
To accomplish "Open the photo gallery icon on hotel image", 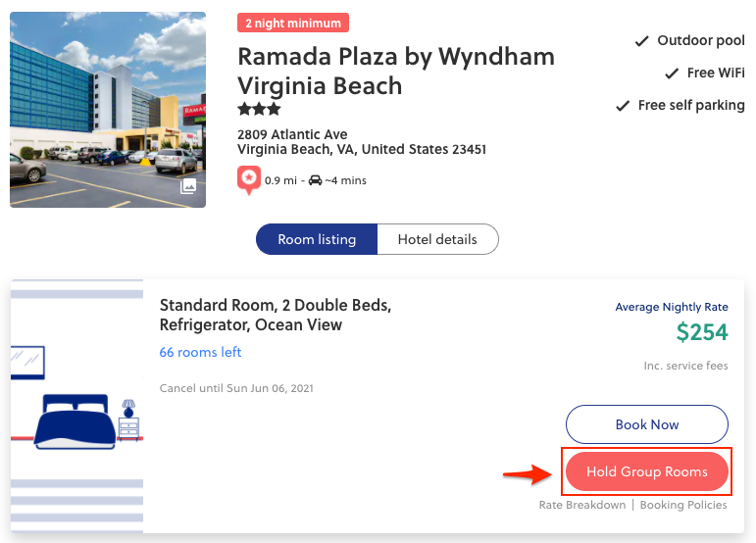I will click(188, 185).
